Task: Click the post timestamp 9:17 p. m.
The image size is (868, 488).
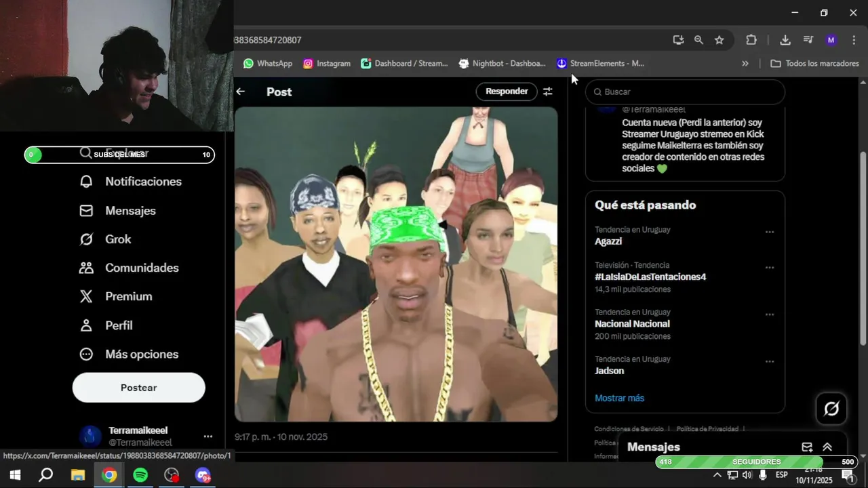Action: [x=281, y=436]
